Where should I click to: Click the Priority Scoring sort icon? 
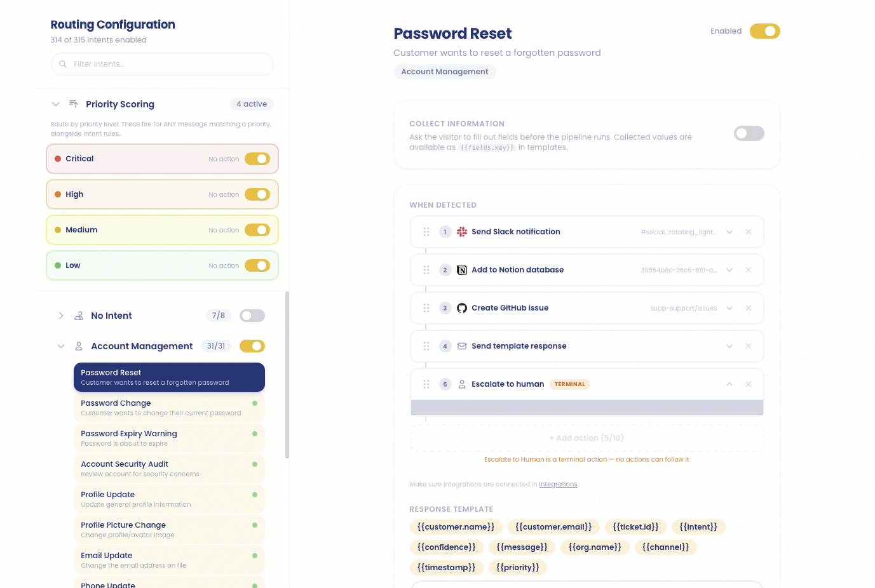coord(72,104)
